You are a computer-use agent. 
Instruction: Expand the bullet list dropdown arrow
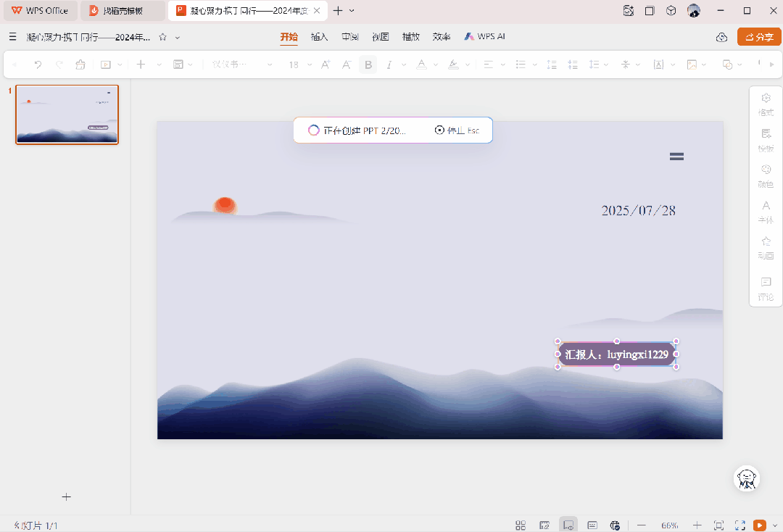tap(535, 65)
